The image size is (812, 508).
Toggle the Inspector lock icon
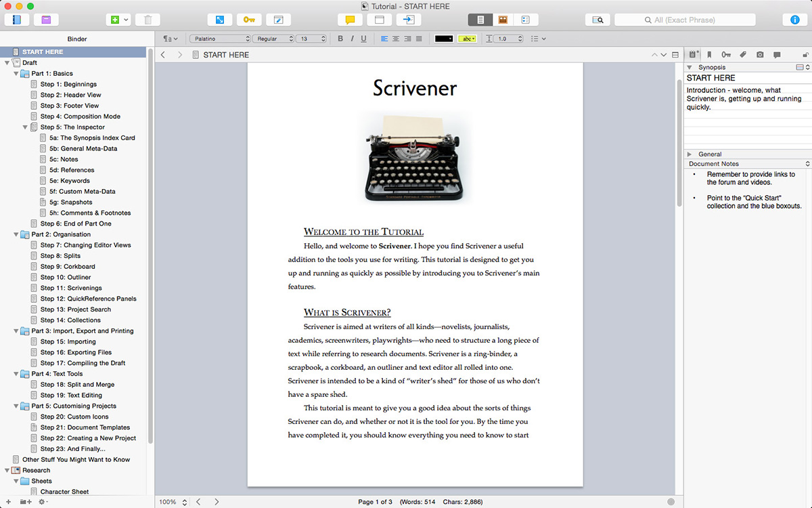pyautogui.click(x=805, y=54)
